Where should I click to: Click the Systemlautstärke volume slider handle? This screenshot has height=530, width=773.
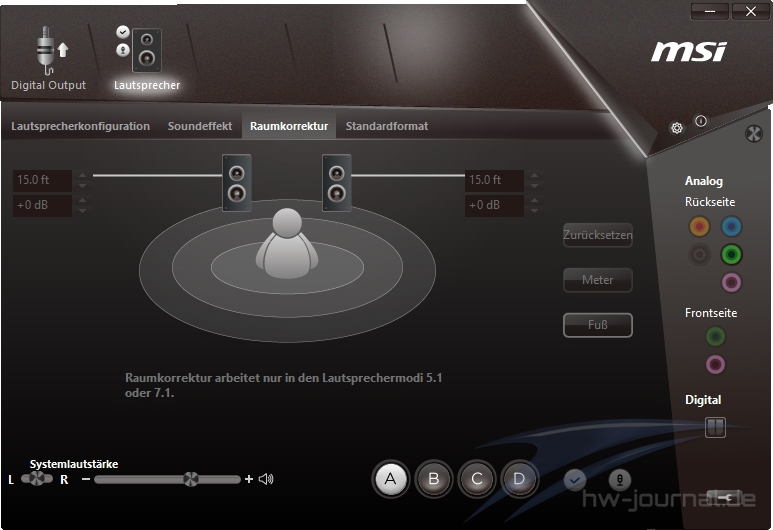coord(191,479)
